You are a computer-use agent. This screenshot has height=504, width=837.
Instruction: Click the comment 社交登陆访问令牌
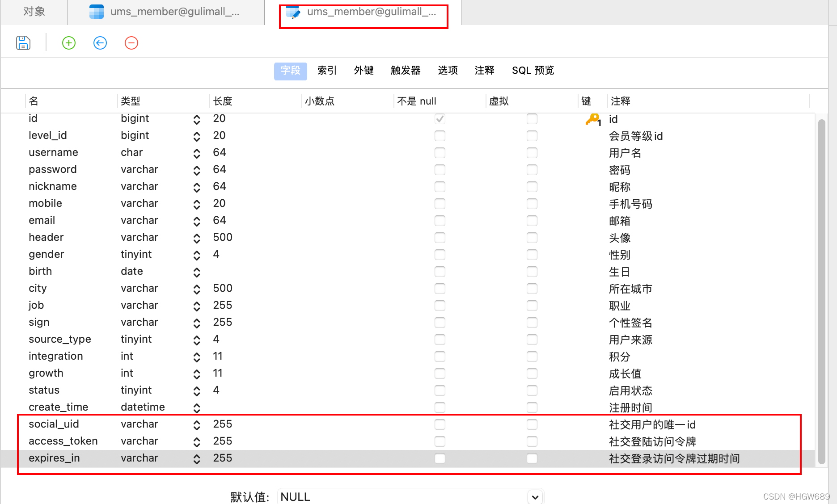pyautogui.click(x=652, y=441)
